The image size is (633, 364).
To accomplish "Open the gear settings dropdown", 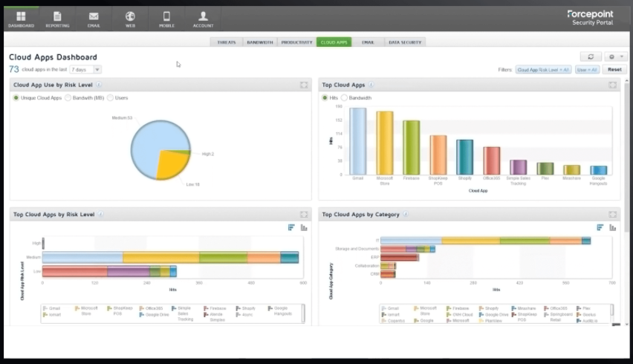I will tap(616, 56).
